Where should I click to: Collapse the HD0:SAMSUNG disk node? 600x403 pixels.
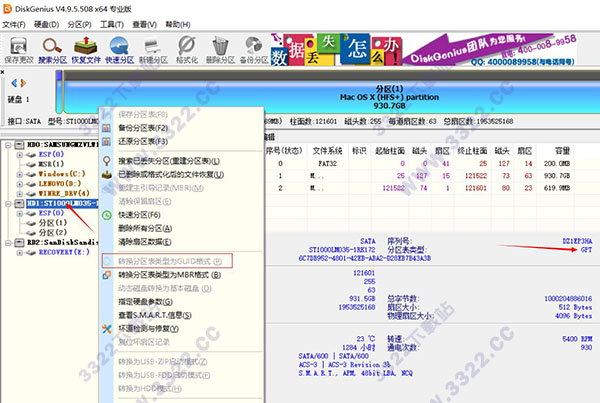coord(8,145)
